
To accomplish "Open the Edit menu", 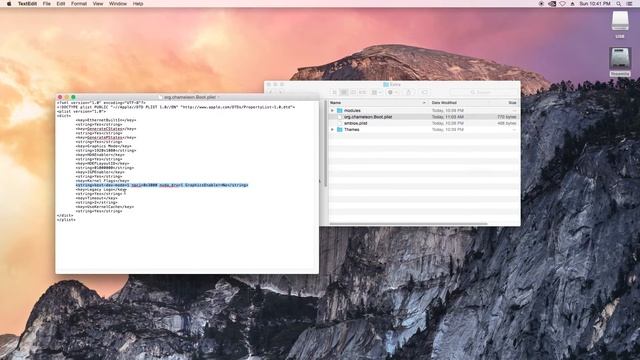I will pos(61,4).
